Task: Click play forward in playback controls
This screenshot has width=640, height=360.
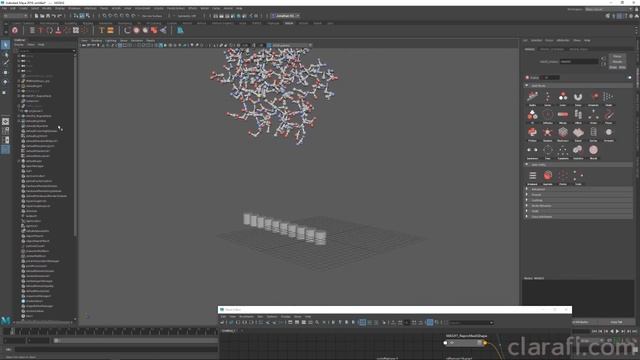Action: 617,331
